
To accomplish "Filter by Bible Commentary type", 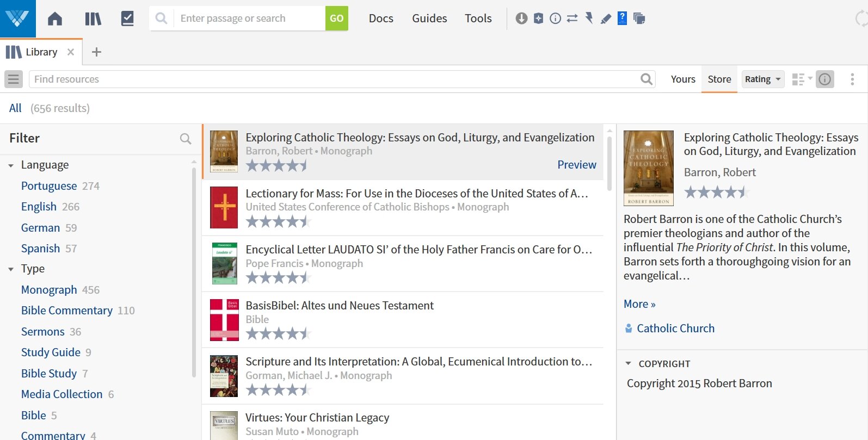I will [x=67, y=311].
